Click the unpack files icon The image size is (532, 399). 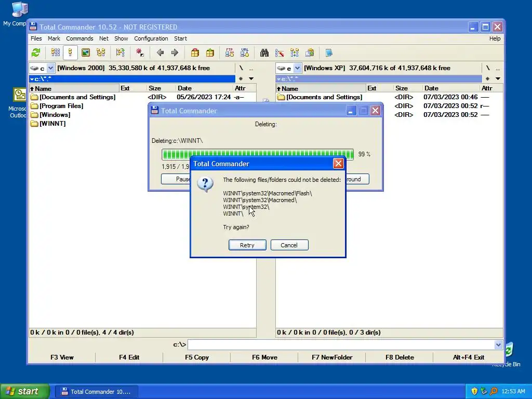210,52
